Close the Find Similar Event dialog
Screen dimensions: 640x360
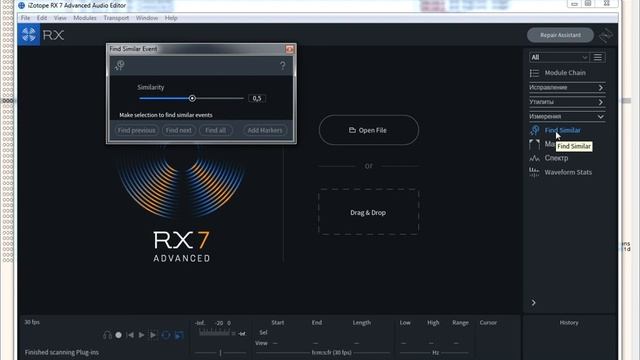coord(290,49)
